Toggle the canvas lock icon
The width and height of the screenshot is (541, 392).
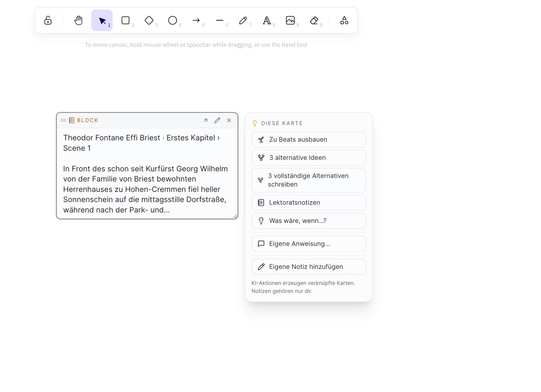point(48,20)
